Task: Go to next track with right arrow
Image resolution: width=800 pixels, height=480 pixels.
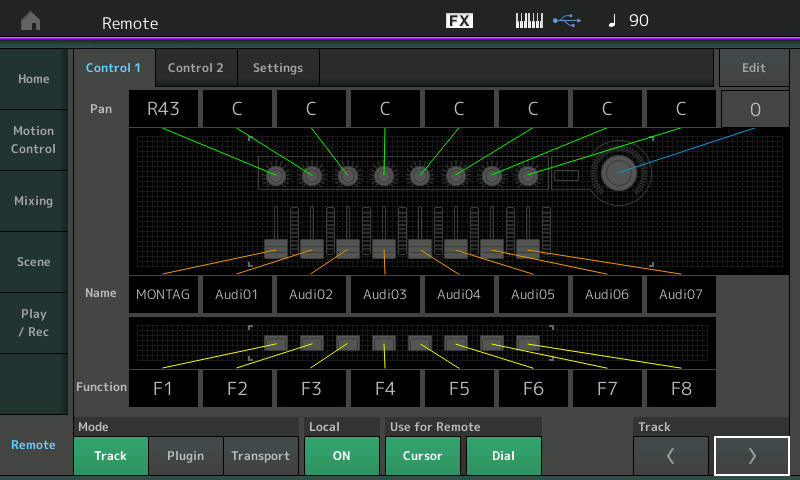Action: pyautogui.click(x=751, y=456)
